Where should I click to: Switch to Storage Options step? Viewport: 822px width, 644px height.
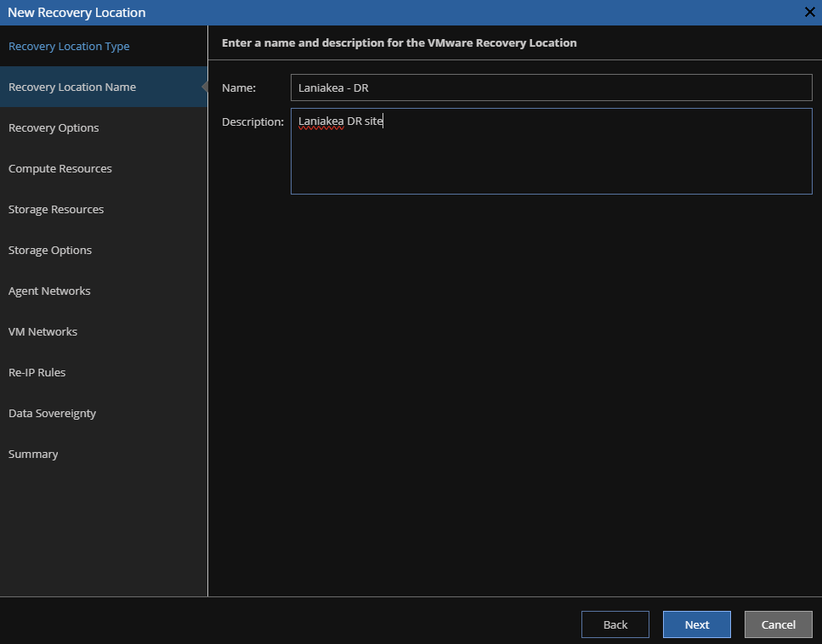coord(104,251)
